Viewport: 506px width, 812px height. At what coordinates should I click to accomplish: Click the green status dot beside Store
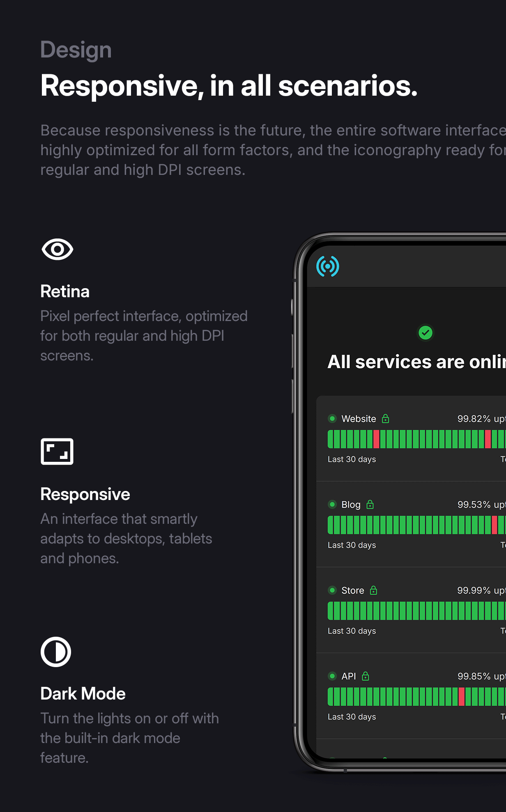(332, 590)
